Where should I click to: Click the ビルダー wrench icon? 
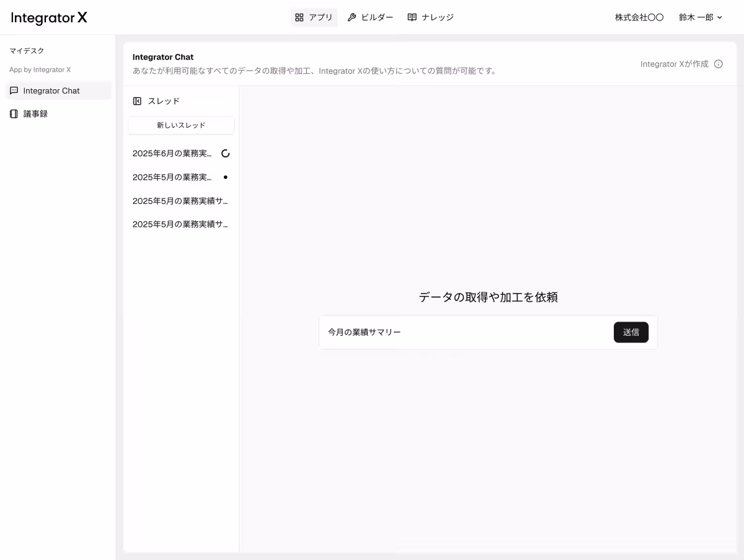352,17
